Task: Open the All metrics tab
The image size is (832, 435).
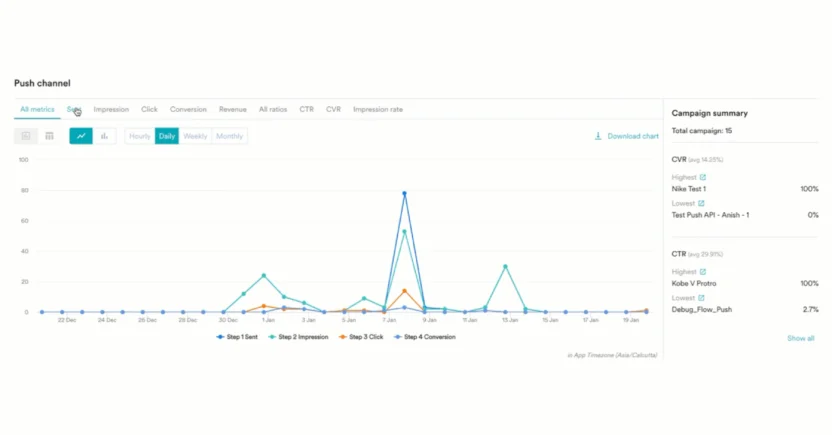Action: (x=37, y=109)
